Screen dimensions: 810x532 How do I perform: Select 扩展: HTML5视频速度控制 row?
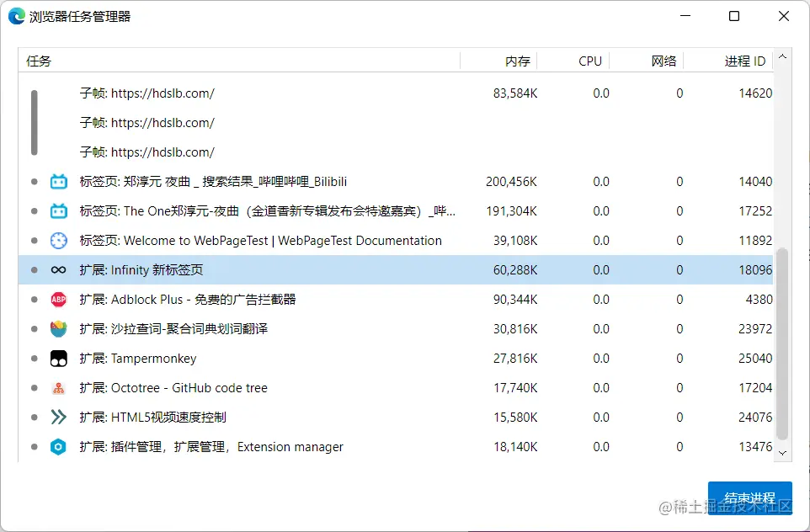tap(396, 418)
